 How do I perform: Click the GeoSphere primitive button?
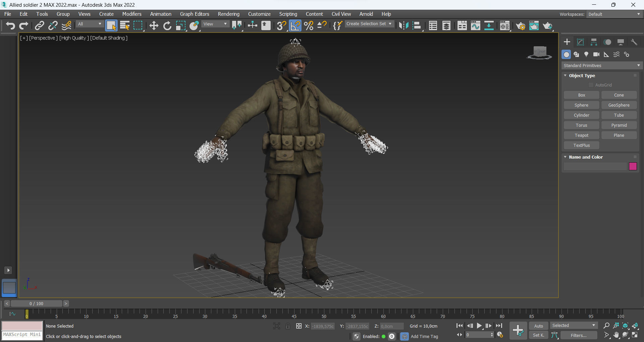tap(619, 105)
